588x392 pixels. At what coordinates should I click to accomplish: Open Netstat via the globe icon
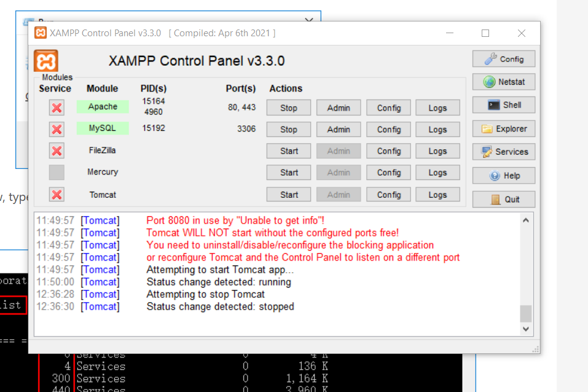[503, 82]
